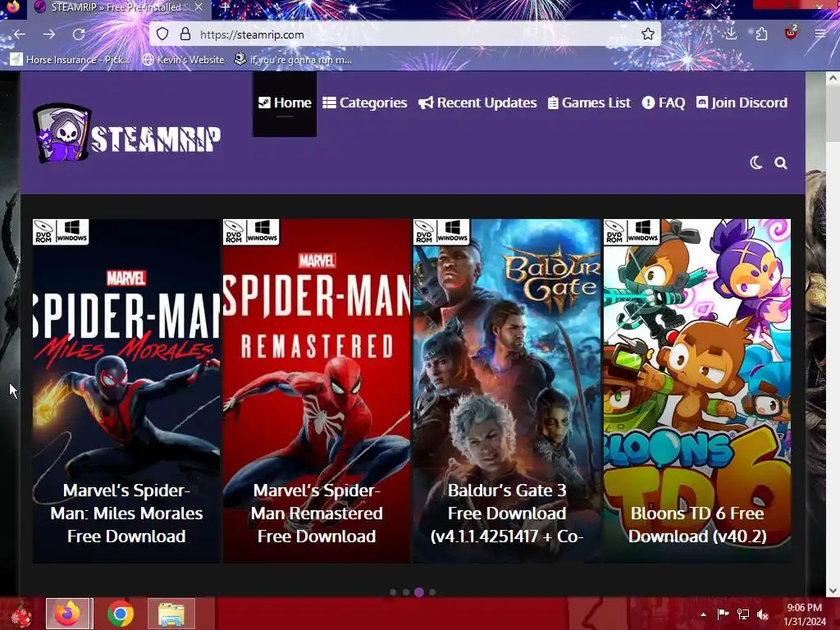Click Windows badge on Miles Morales card
The width and height of the screenshot is (840, 630).
point(72,231)
